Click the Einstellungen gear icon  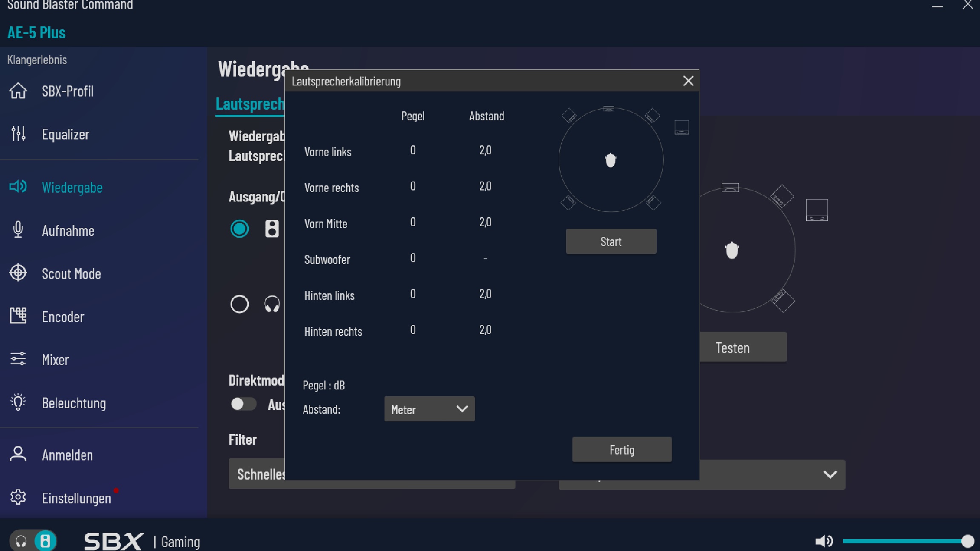coord(18,497)
